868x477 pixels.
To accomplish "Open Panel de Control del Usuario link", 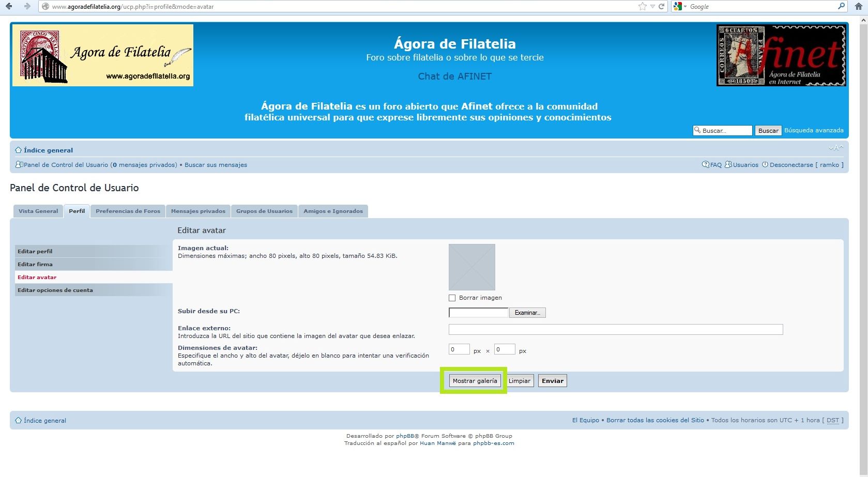I will (x=66, y=165).
